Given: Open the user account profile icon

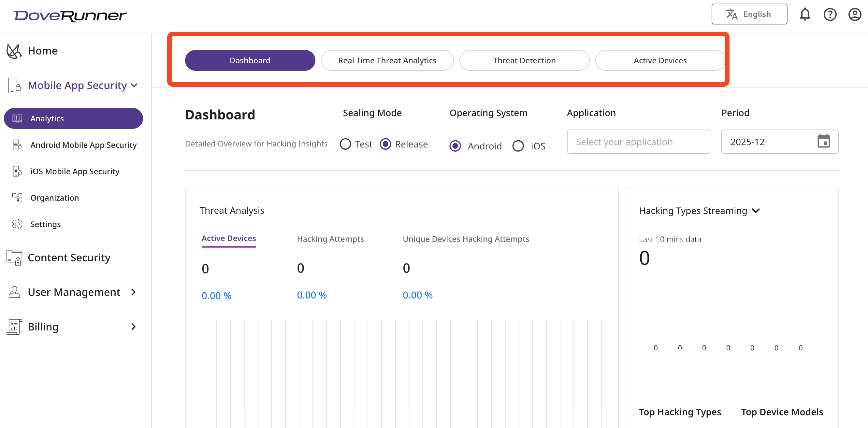Looking at the screenshot, I should pyautogui.click(x=855, y=14).
